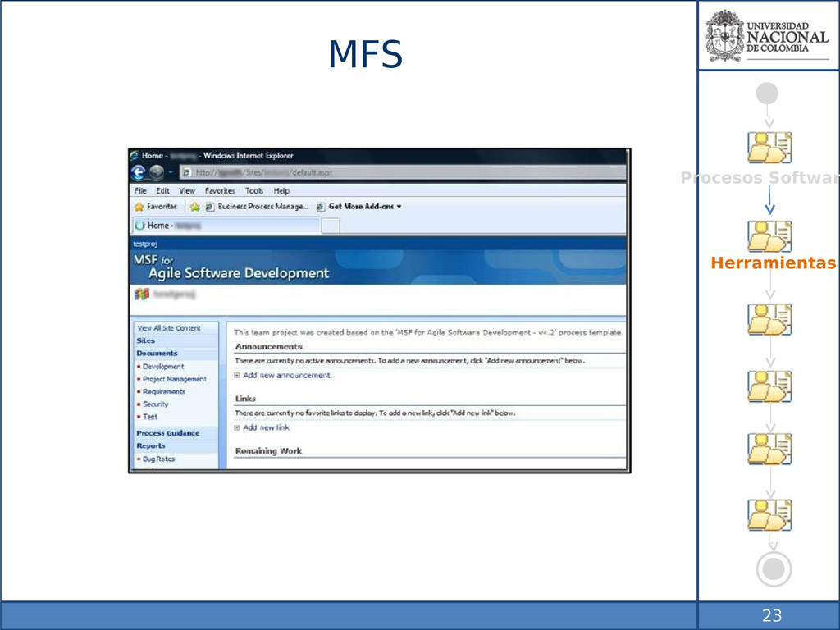Click the slide number 23
Image resolution: width=840 pixels, height=630 pixels.
[x=772, y=615]
